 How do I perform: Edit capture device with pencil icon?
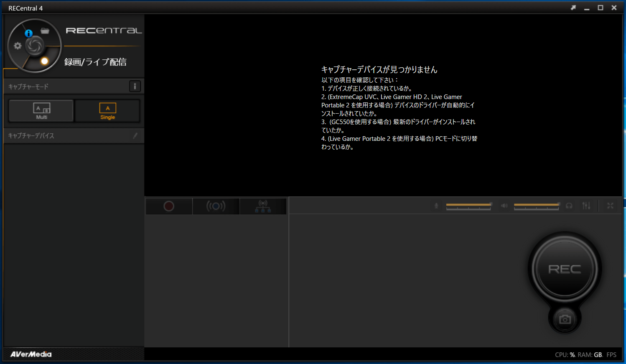click(135, 135)
